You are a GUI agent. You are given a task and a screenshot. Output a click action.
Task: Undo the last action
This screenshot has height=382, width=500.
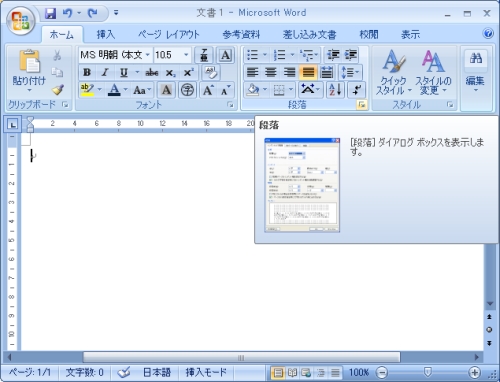pos(68,13)
